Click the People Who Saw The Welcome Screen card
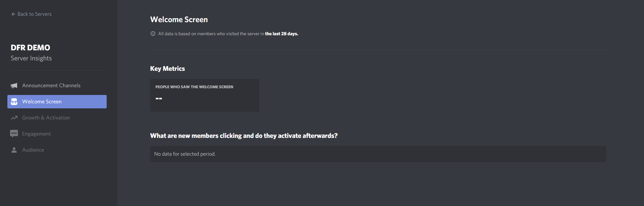This screenshot has width=644, height=206. tap(205, 95)
